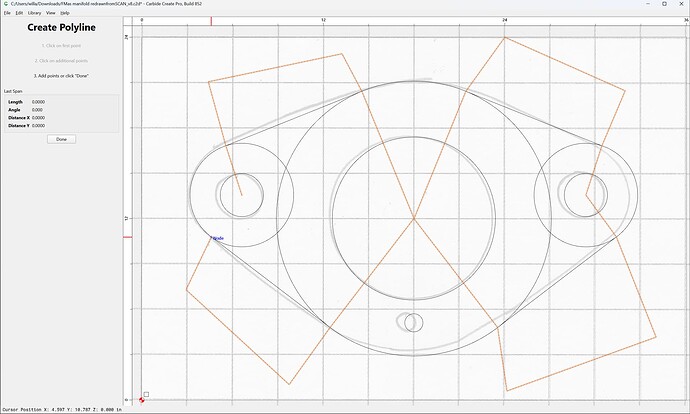
Task: Click the 'Create Polyline' heading
Action: (62, 27)
